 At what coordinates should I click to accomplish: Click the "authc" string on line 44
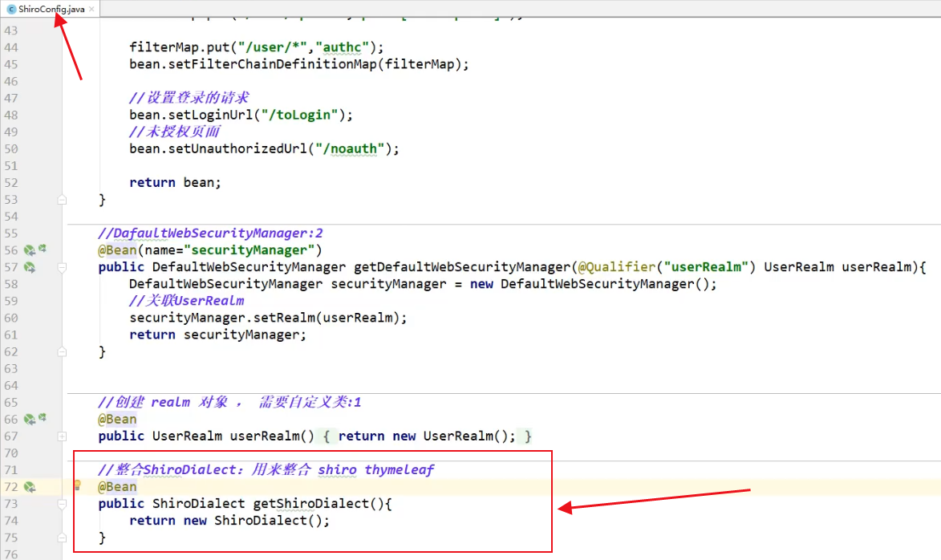click(342, 47)
